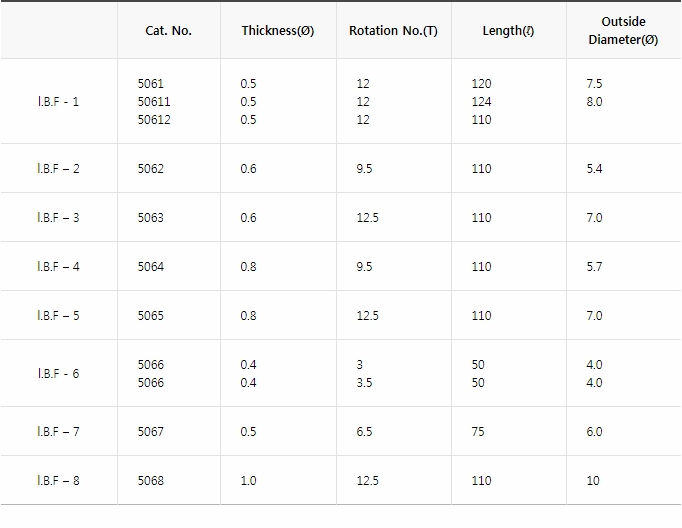This screenshot has height=528, width=682.
Task: Select the Thickness(Ø) column header
Action: 278,31
